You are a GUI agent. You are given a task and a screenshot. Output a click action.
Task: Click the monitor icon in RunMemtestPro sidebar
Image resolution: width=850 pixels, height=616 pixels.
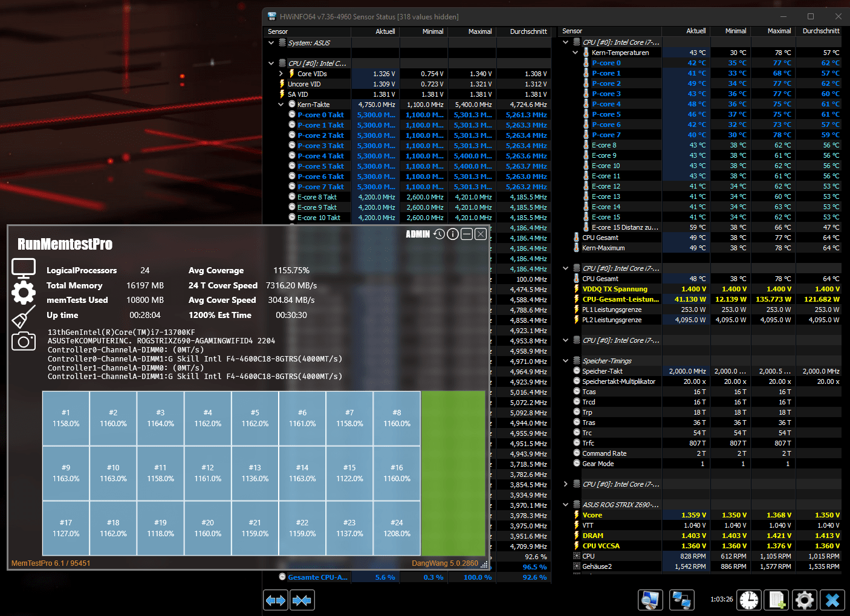click(x=24, y=268)
